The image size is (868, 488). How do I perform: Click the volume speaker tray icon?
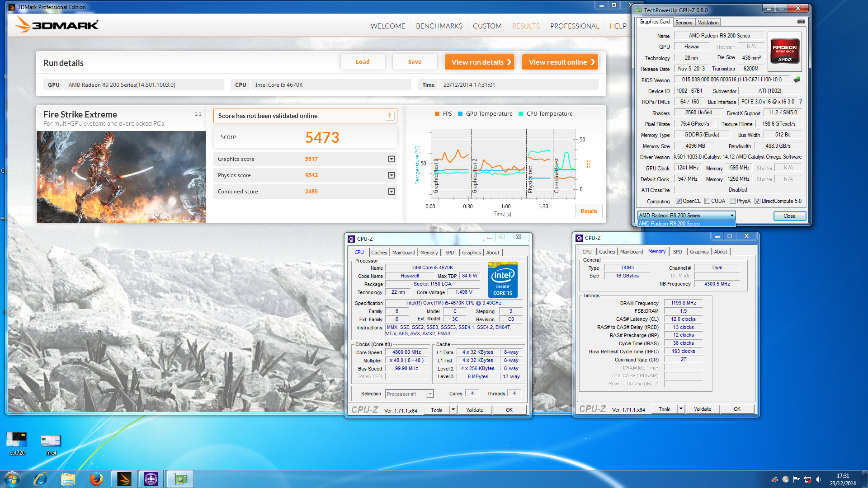(818, 479)
